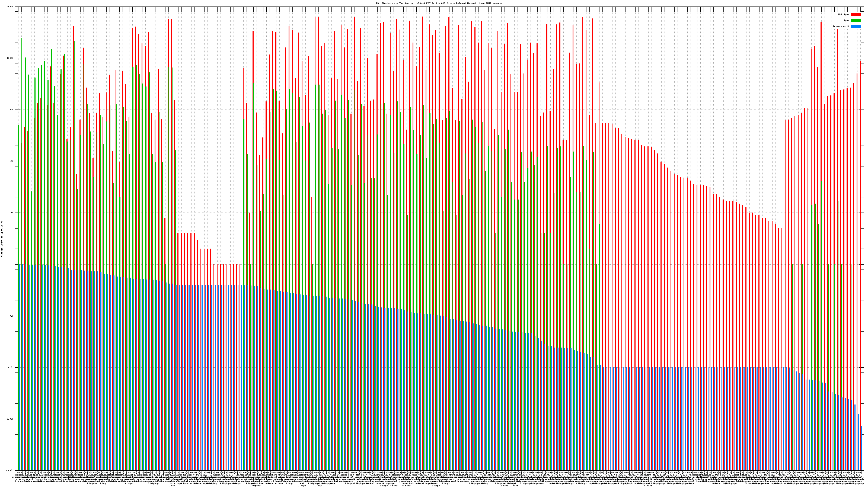Select the 'Score (0..1)' legend label
The width and height of the screenshot is (868, 488).
pos(841,26)
